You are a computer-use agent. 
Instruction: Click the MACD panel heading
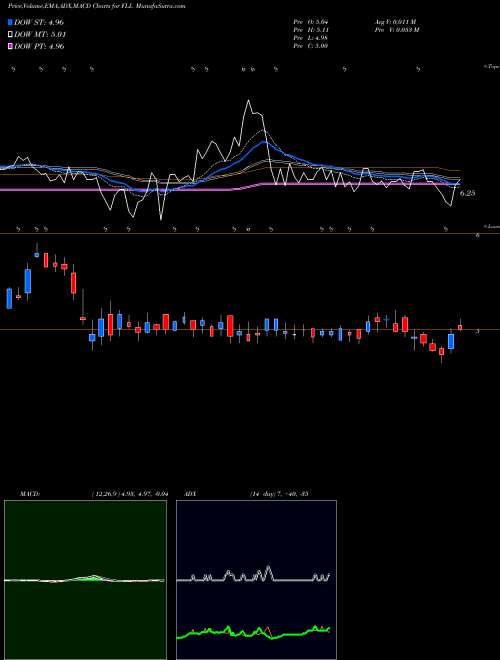[29, 493]
